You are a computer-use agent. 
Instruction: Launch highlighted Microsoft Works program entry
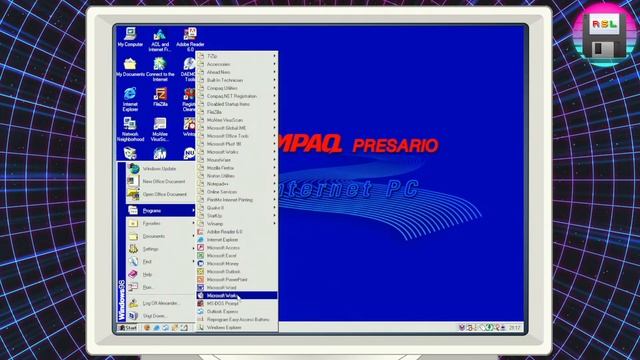(x=237, y=296)
